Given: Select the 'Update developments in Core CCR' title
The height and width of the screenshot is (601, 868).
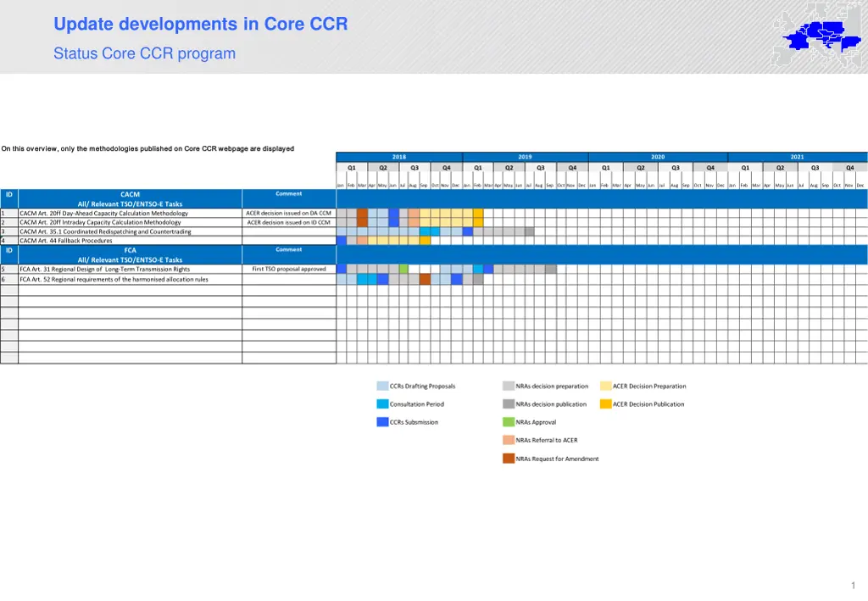Looking at the screenshot, I should [x=200, y=25].
